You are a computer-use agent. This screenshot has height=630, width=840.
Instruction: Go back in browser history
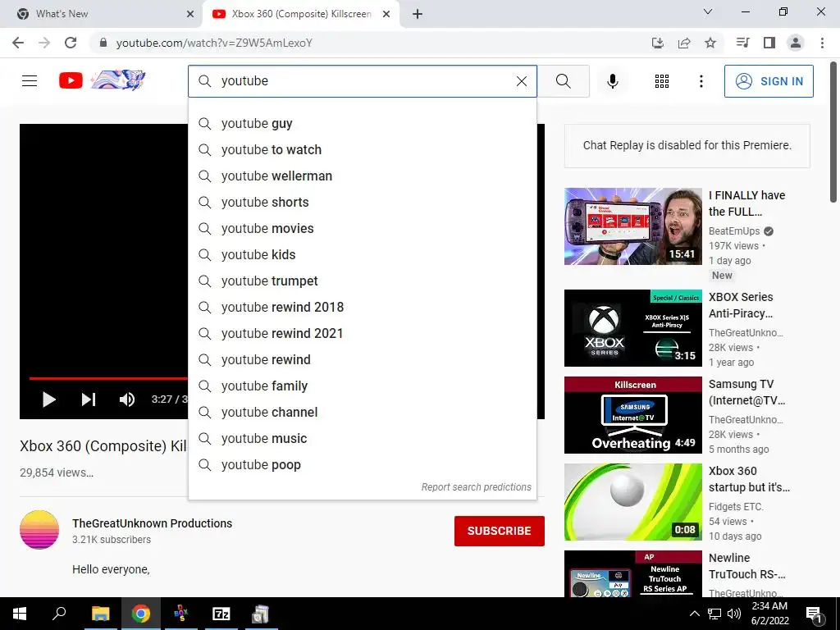click(x=18, y=43)
